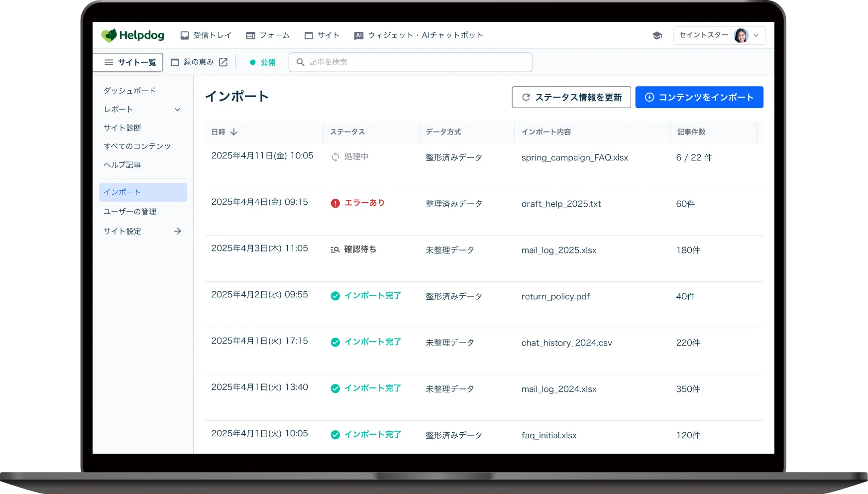Click the processing spinner icon for spring_campaign_FAQ.xlsx

pos(335,157)
